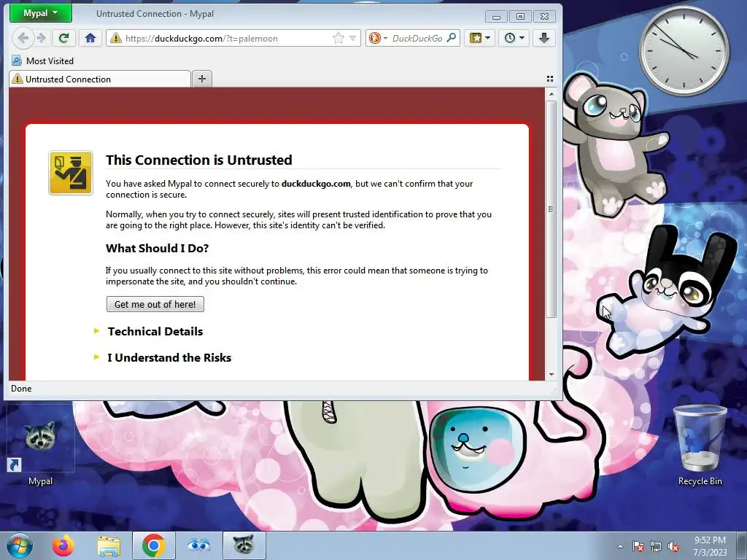
Task: Click the page scrollbar down arrow
Action: pos(551,374)
